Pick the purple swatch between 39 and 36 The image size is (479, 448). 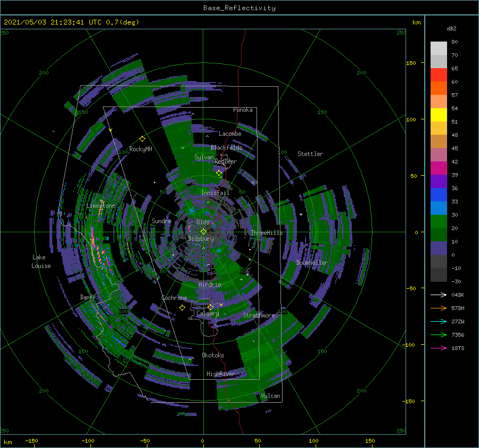(439, 181)
